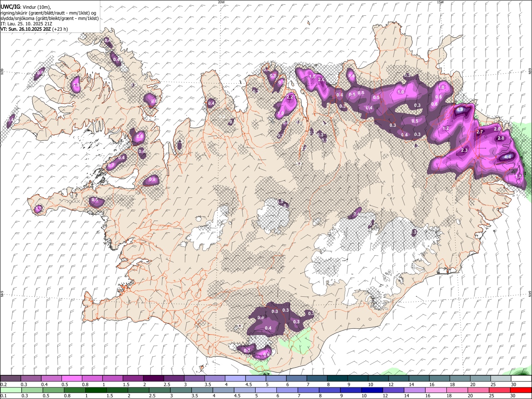Select the green 0.8 swatch, lower scale

tap(74, 390)
